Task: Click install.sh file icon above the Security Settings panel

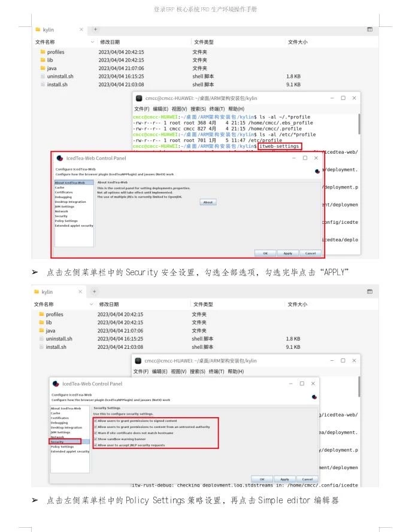Action: [41, 346]
